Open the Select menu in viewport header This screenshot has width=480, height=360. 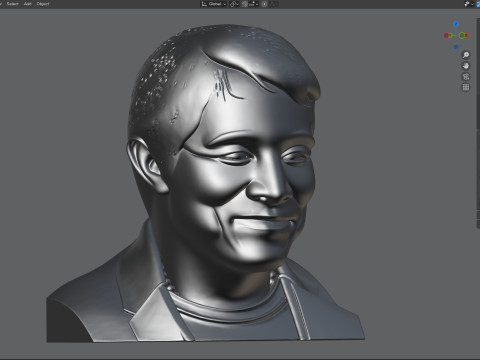tap(13, 4)
